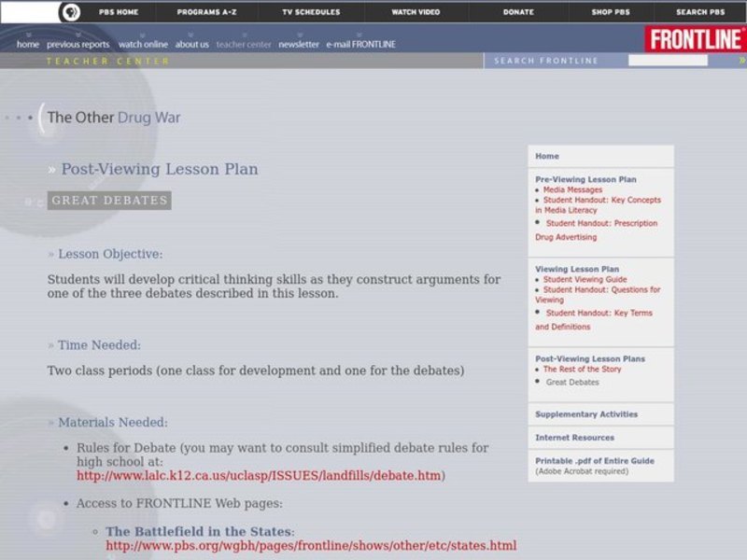
Task: Follow the Battlefield in the States URL
Action: coord(310,546)
